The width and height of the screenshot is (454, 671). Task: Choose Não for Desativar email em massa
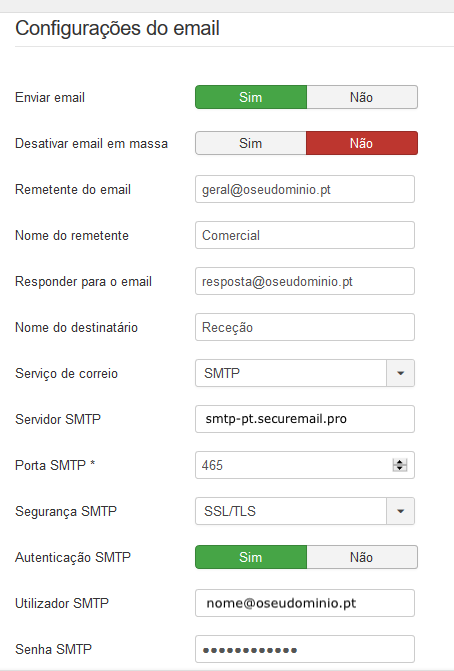362,143
